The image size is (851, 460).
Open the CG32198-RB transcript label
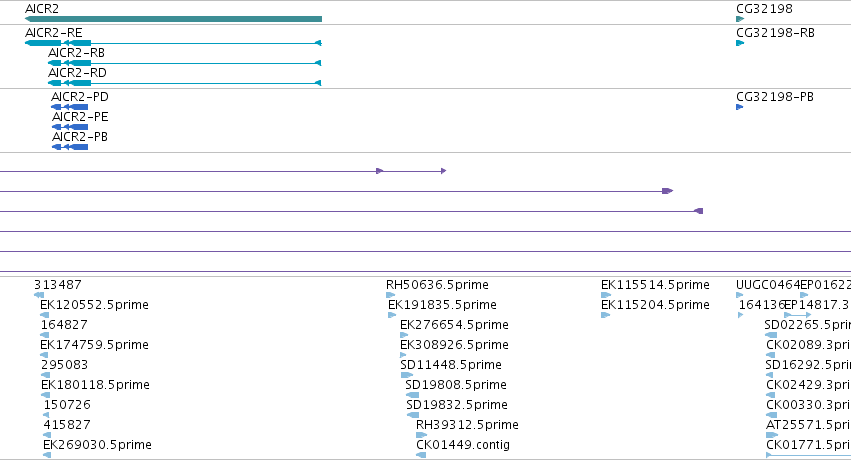[775, 33]
